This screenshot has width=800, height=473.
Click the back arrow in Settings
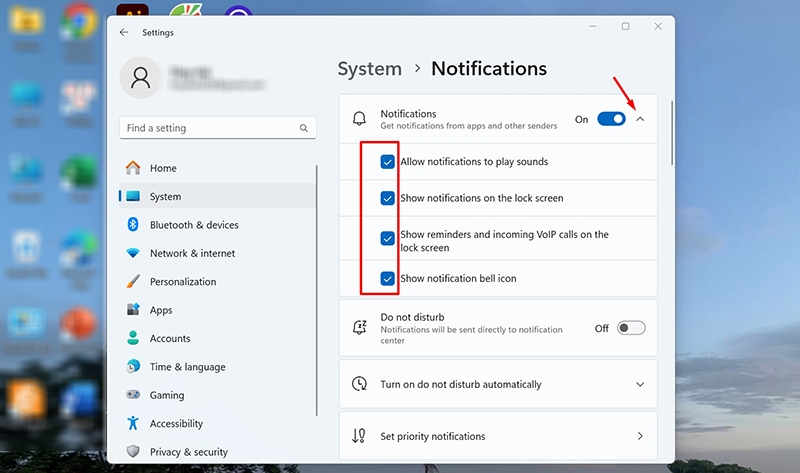[x=124, y=32]
